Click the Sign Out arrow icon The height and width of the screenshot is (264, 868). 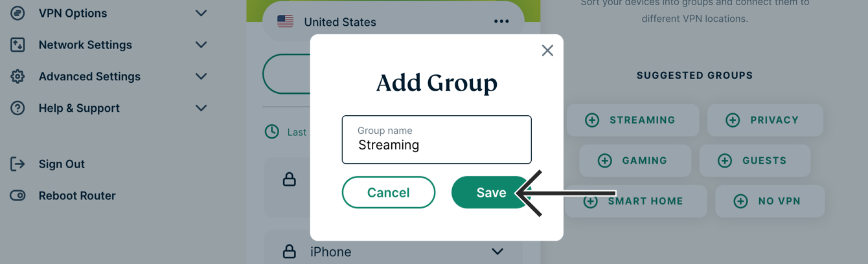point(17,164)
